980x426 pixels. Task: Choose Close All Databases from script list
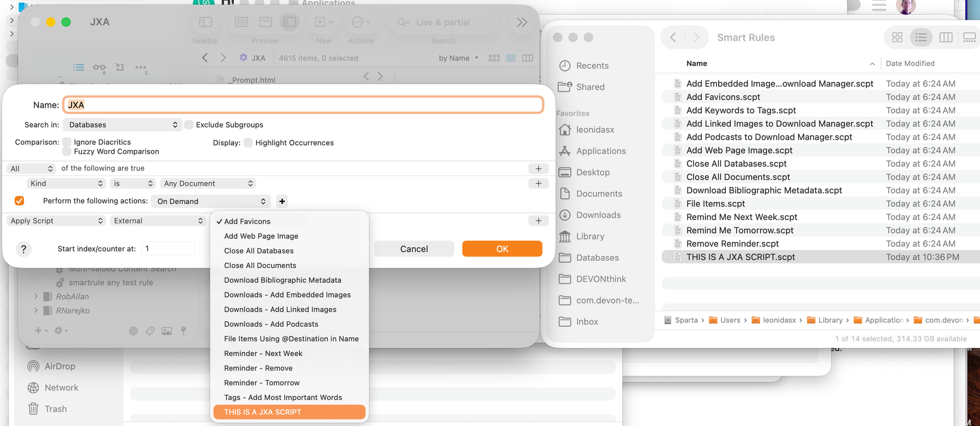[x=259, y=251]
